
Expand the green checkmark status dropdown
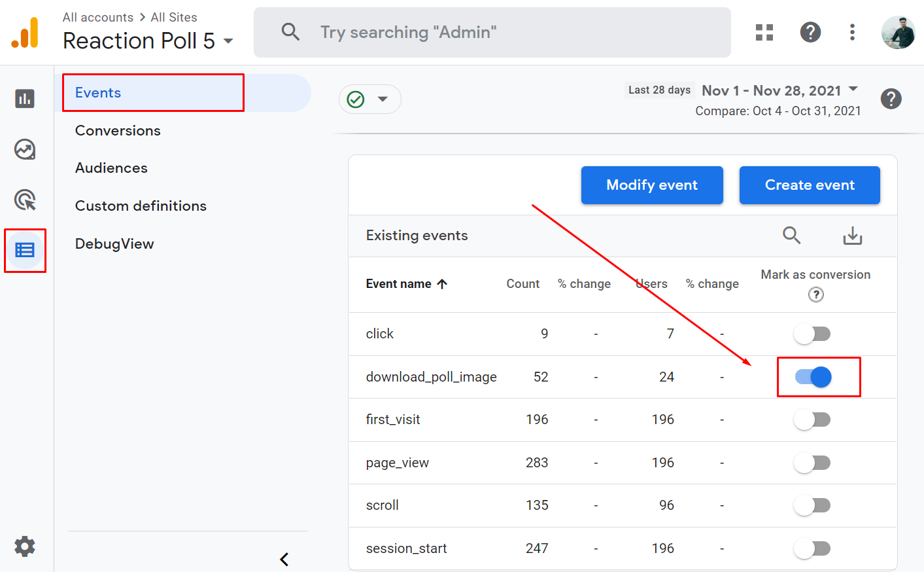369,99
